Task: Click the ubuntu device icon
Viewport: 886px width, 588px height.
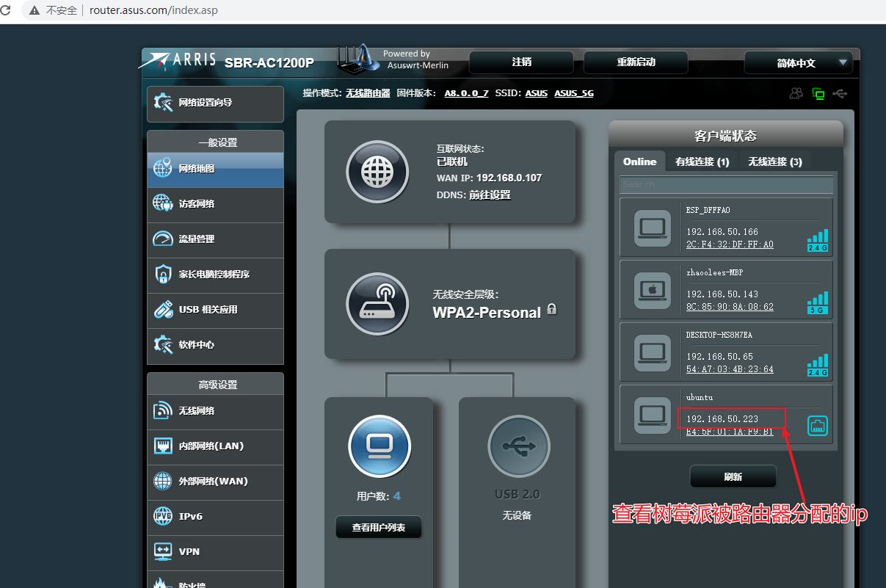Action: (x=652, y=415)
